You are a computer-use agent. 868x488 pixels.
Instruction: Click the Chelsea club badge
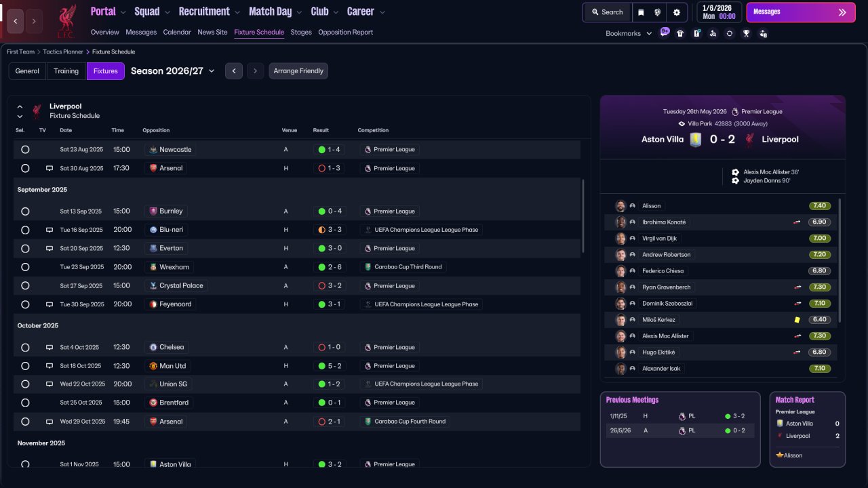pyautogui.click(x=153, y=347)
